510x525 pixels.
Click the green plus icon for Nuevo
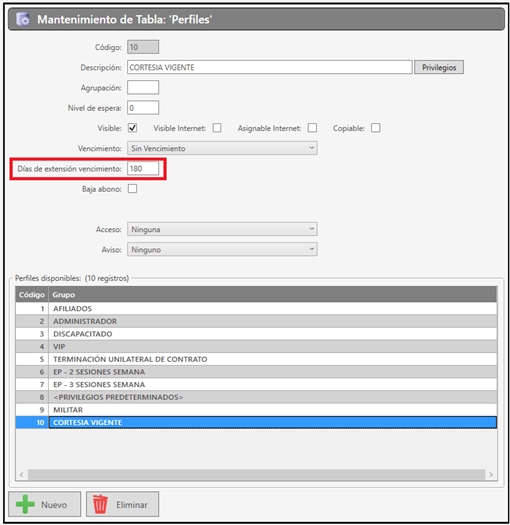coord(25,504)
